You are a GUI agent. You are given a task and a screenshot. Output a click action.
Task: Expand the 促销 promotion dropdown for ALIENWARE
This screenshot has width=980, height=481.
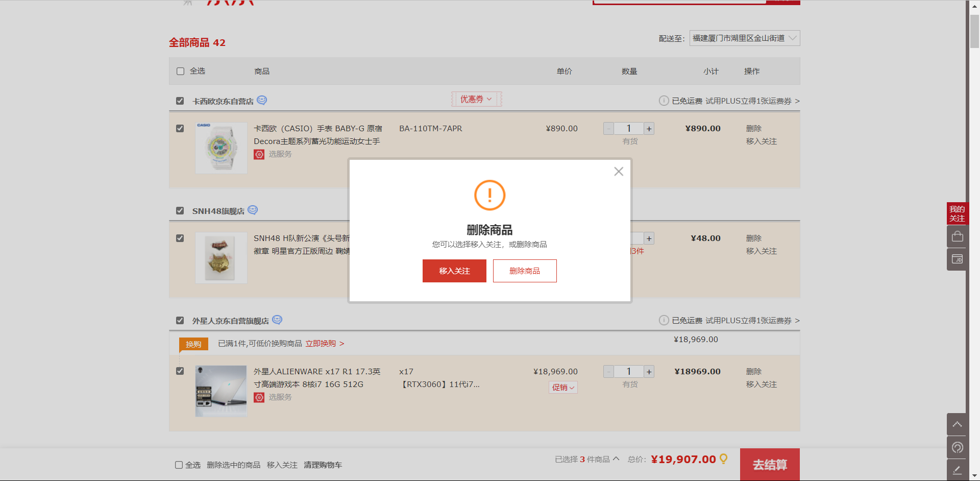563,388
